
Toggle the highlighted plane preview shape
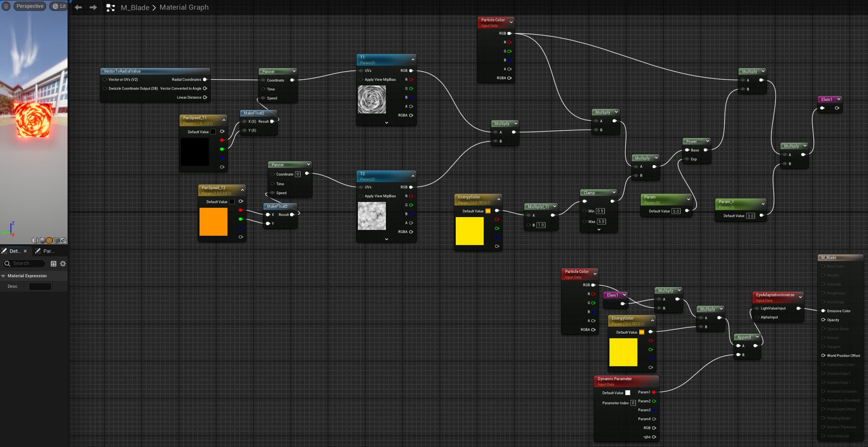(x=50, y=240)
